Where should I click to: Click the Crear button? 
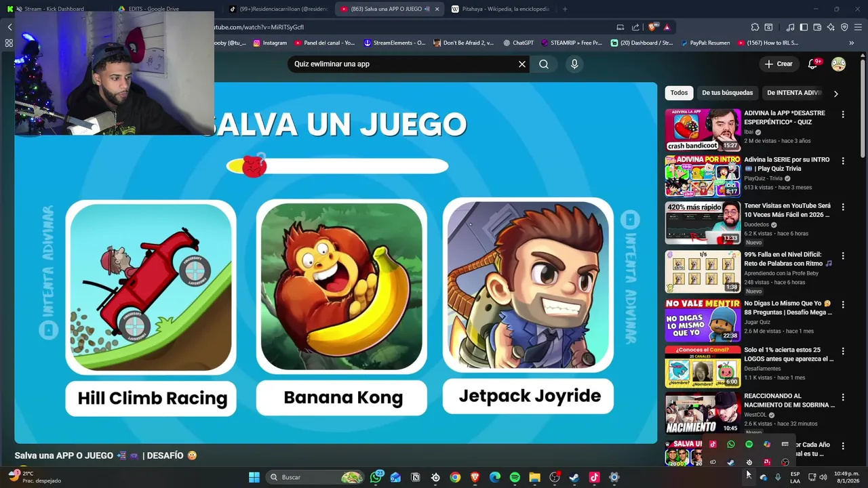coord(778,64)
